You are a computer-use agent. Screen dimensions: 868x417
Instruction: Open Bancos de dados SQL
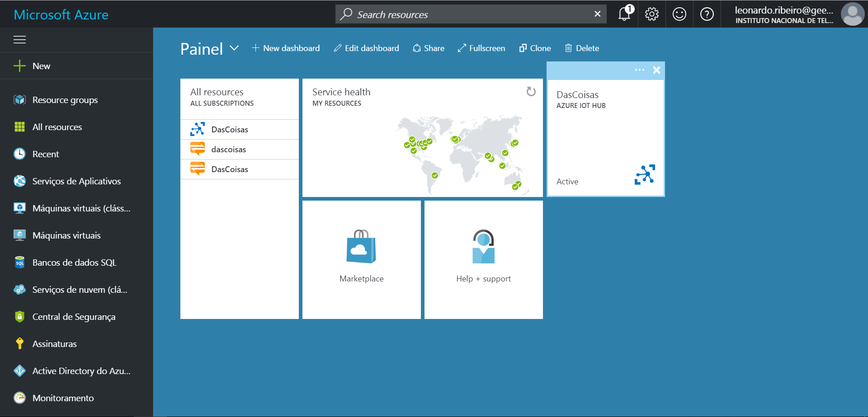tap(75, 262)
